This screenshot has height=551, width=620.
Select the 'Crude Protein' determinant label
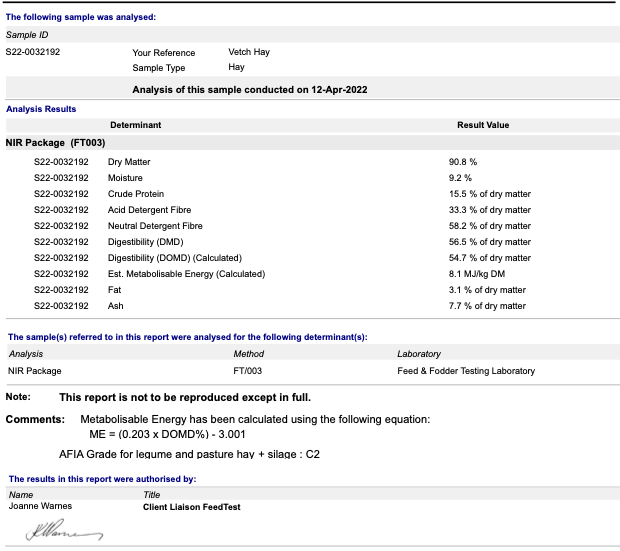pos(136,194)
